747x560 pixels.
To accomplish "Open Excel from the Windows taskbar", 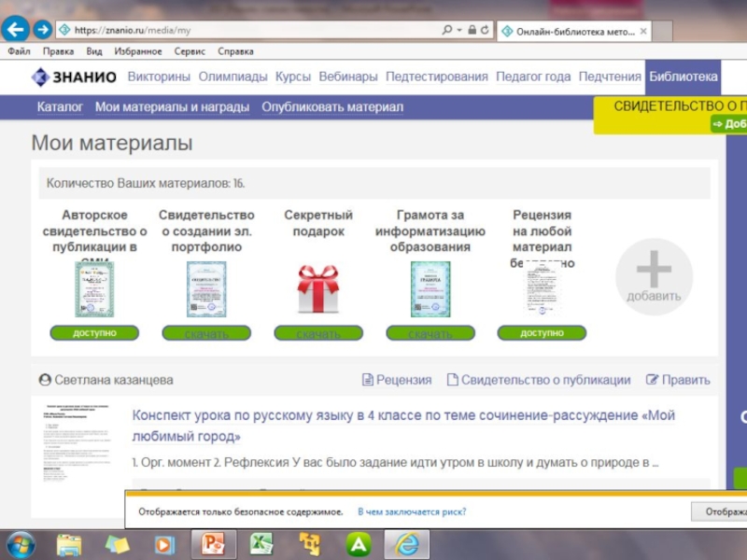I will [261, 544].
